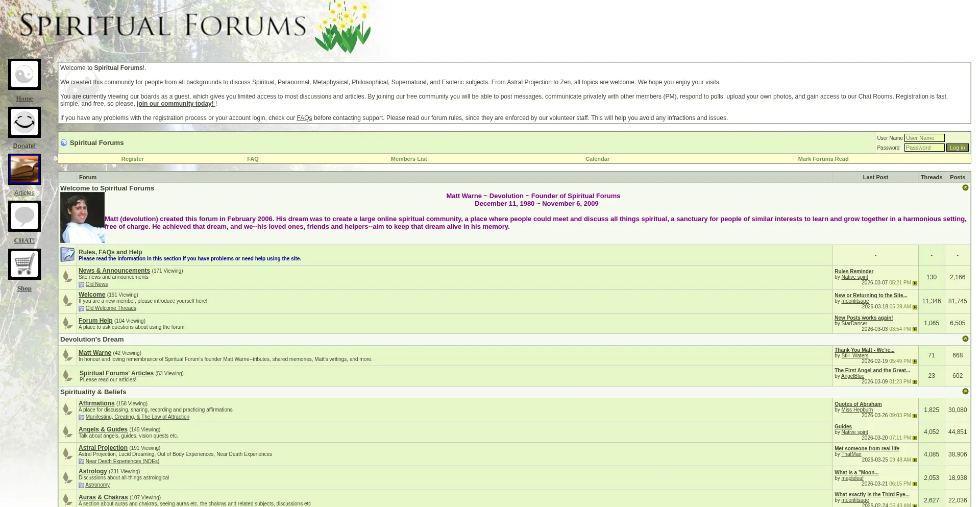
Task: View ThatMan's profile link
Action: (851, 454)
